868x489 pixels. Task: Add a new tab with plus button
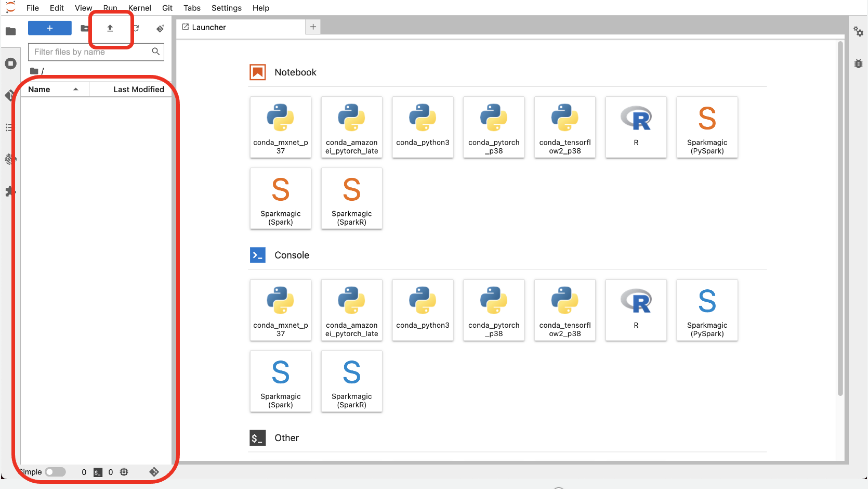(313, 27)
